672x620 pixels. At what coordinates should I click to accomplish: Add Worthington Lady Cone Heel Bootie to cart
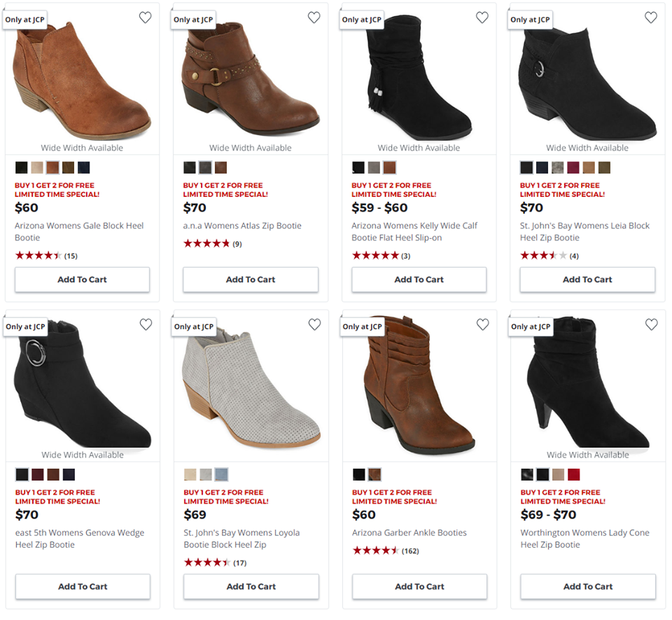click(588, 586)
